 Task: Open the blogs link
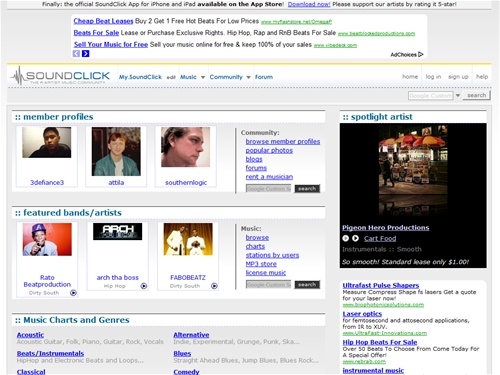(254, 159)
